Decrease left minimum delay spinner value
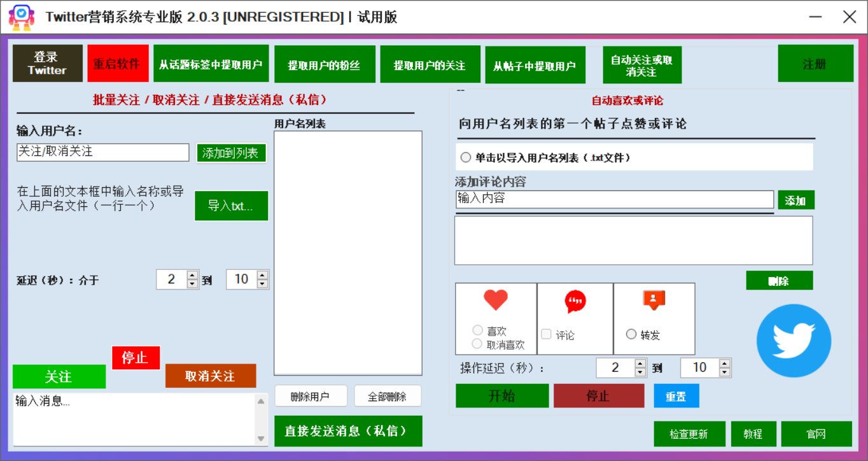868x461 pixels. point(193,284)
